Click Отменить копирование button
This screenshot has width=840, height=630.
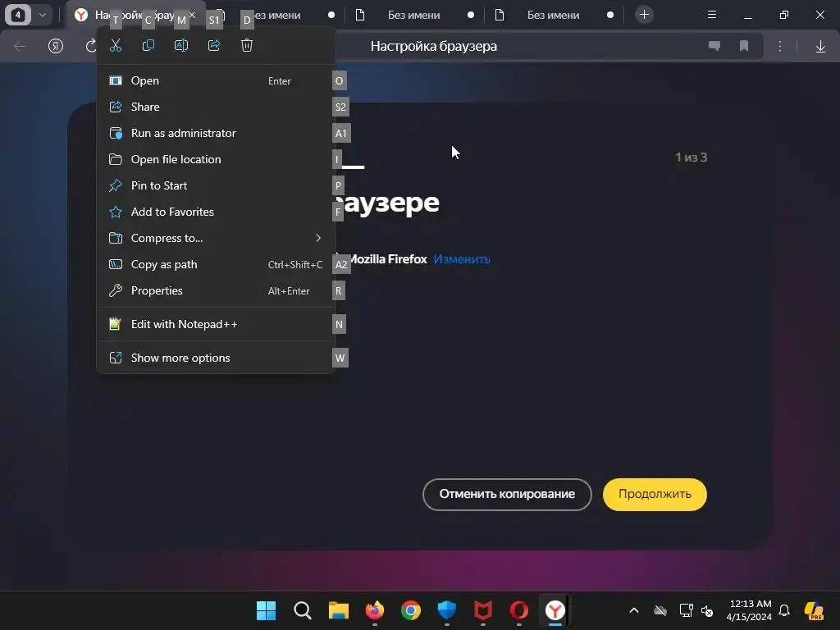[x=507, y=495]
